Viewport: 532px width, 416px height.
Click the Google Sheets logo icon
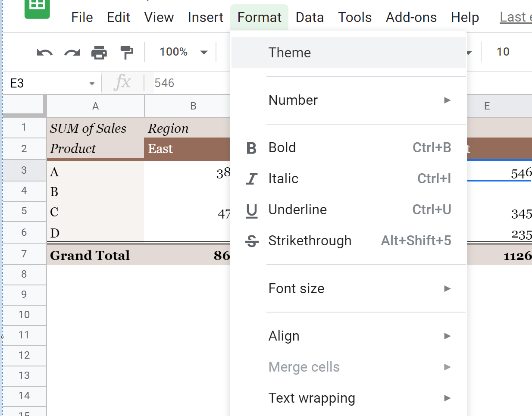click(37, 9)
